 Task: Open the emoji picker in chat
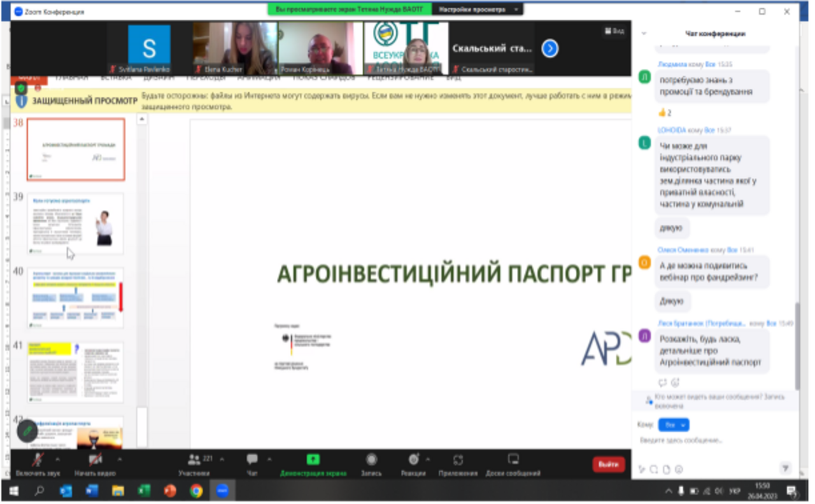click(x=679, y=470)
